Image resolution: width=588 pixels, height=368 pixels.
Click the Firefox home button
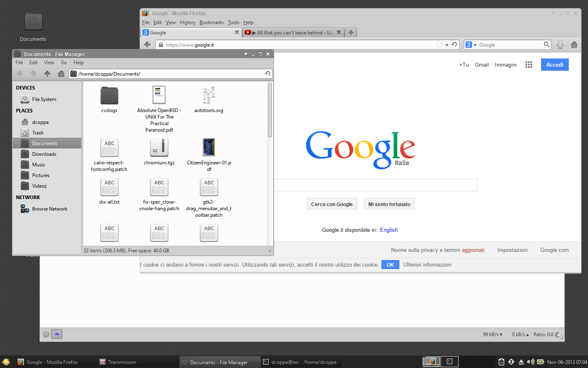pyautogui.click(x=574, y=45)
